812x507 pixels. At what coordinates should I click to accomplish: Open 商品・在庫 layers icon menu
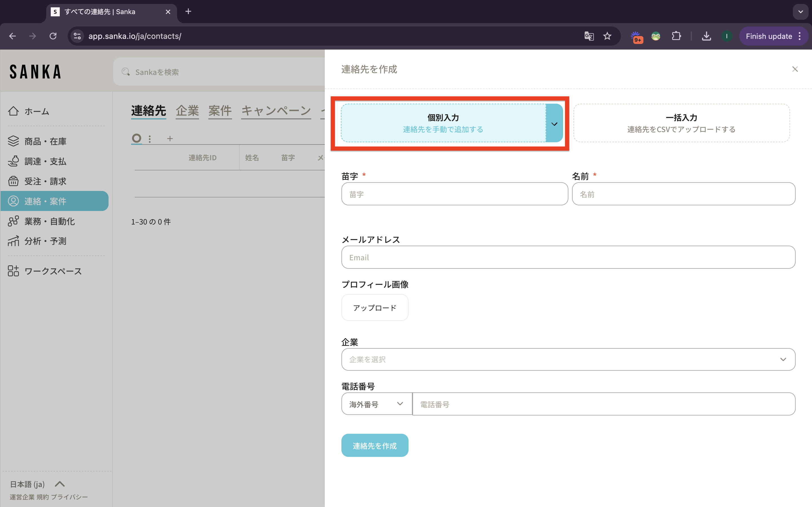coord(14,141)
